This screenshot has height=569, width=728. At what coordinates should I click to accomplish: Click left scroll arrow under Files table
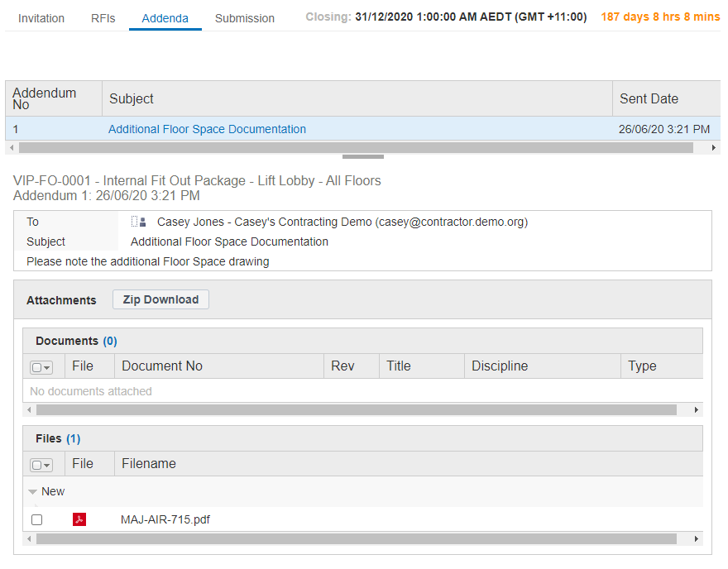[x=30, y=539]
